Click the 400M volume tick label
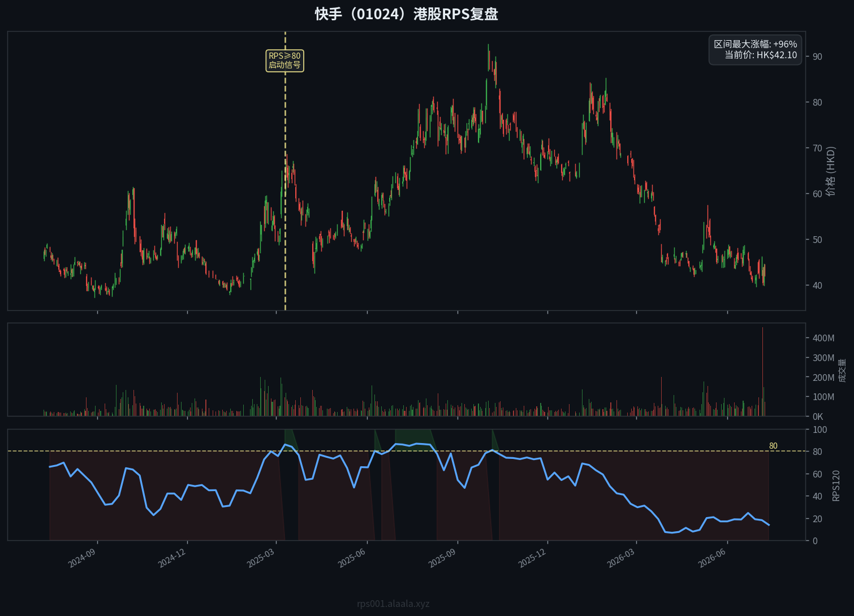Image resolution: width=854 pixels, height=616 pixels. [823, 338]
